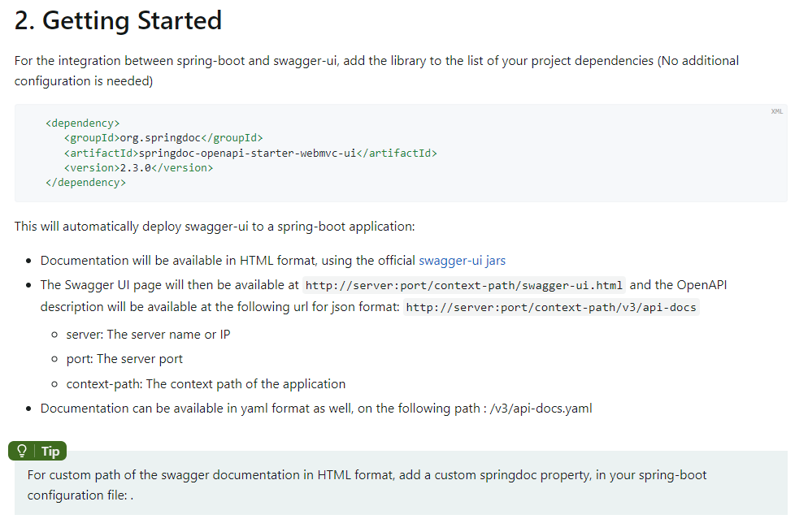Click the closing </dependency> tag line

pos(85,183)
